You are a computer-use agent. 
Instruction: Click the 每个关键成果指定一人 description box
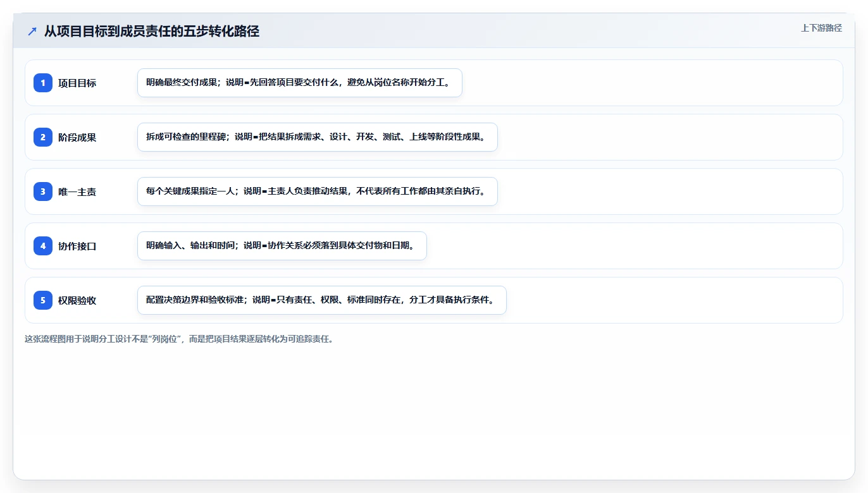[x=318, y=192]
